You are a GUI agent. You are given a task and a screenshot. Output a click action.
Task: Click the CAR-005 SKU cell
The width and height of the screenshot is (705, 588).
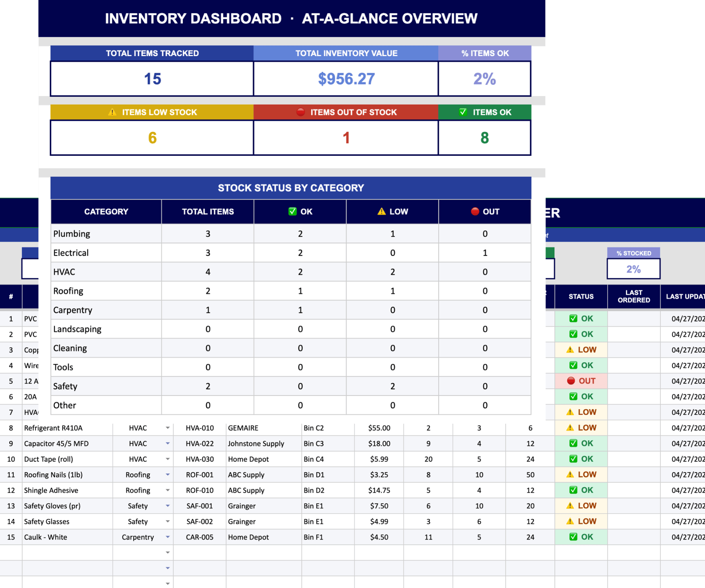(199, 537)
